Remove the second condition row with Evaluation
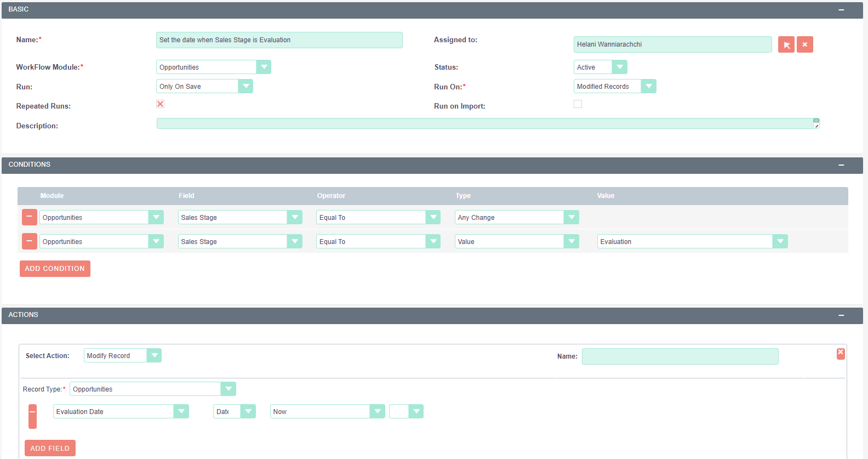 point(29,241)
